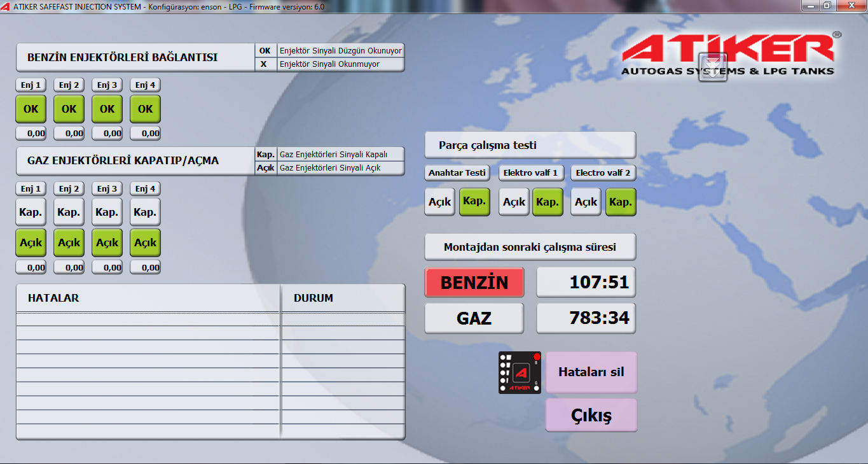Open gas injector Enj 1 with Açık
Screen dimensions: 868x464
[31, 243]
